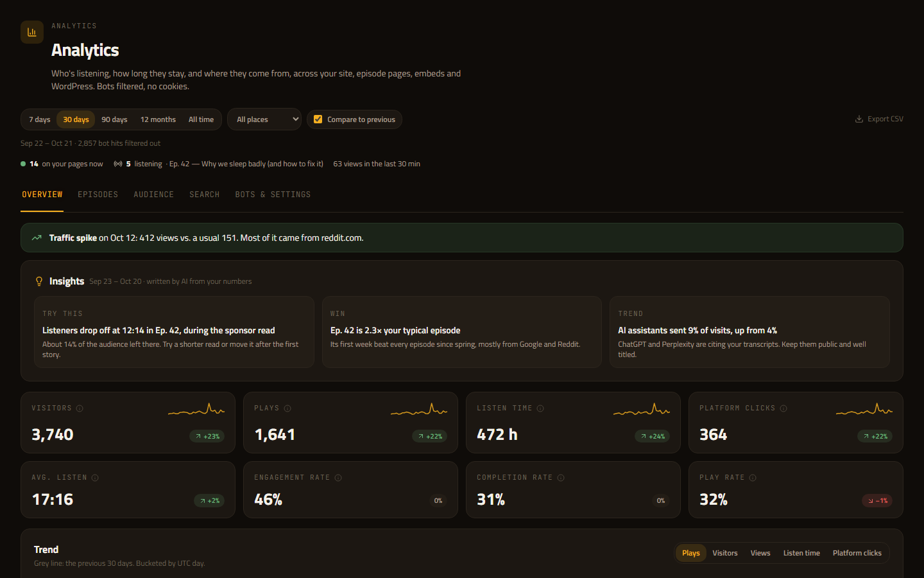Viewport: 924px width, 578px height.
Task: Click the Platform Clicks sparkline chart
Action: pyautogui.click(x=864, y=409)
